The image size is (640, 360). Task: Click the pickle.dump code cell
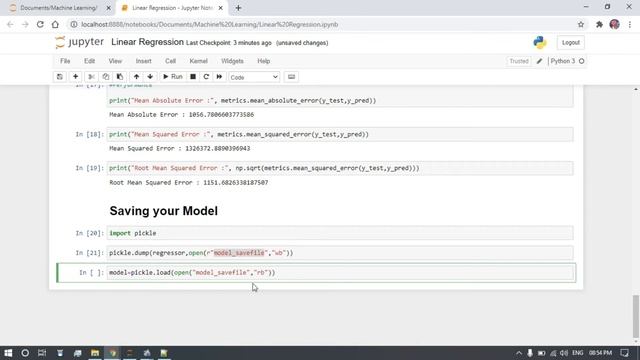click(x=340, y=253)
